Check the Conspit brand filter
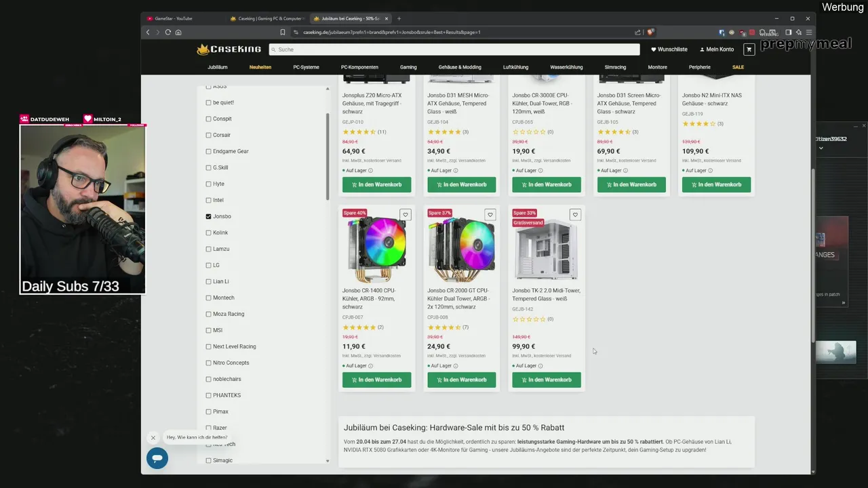The width and height of the screenshot is (868, 488). [x=208, y=119]
